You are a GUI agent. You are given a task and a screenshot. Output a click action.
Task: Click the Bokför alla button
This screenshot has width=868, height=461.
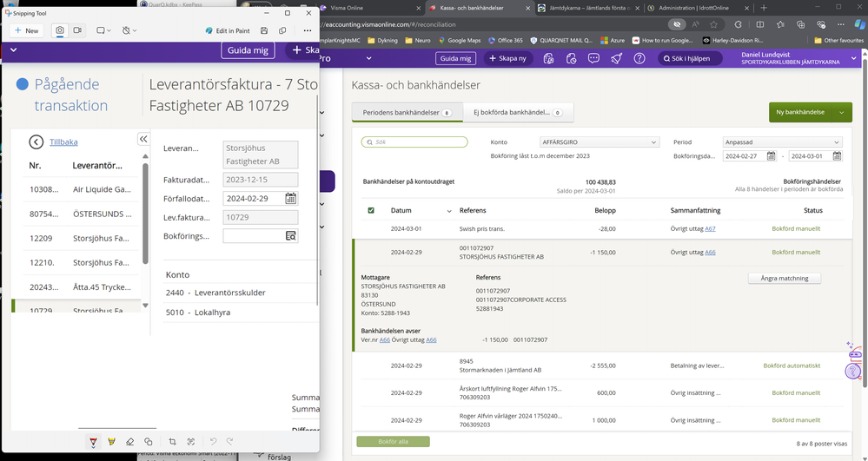coord(393,442)
